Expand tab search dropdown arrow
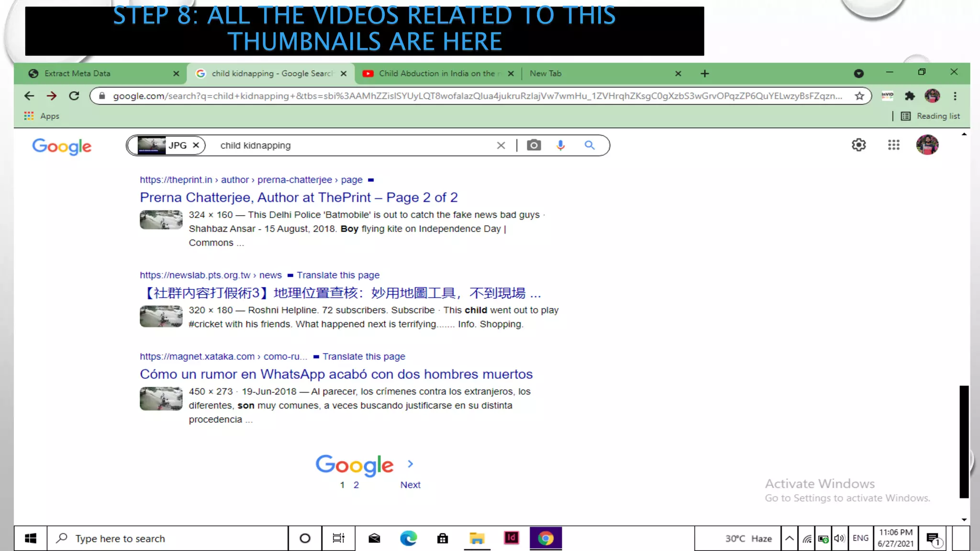980x551 pixels. click(x=858, y=73)
